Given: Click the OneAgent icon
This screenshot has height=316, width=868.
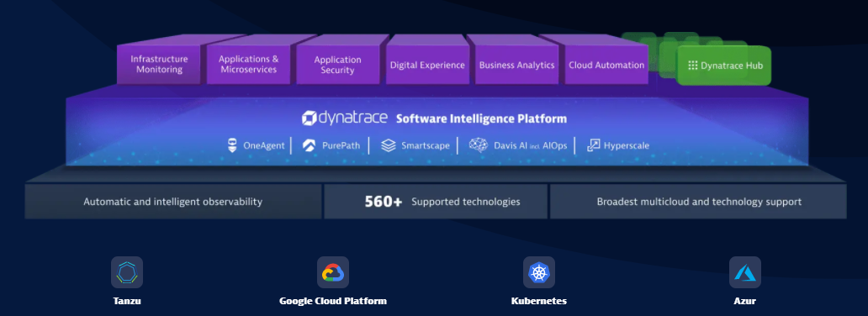Looking at the screenshot, I should click(x=232, y=145).
